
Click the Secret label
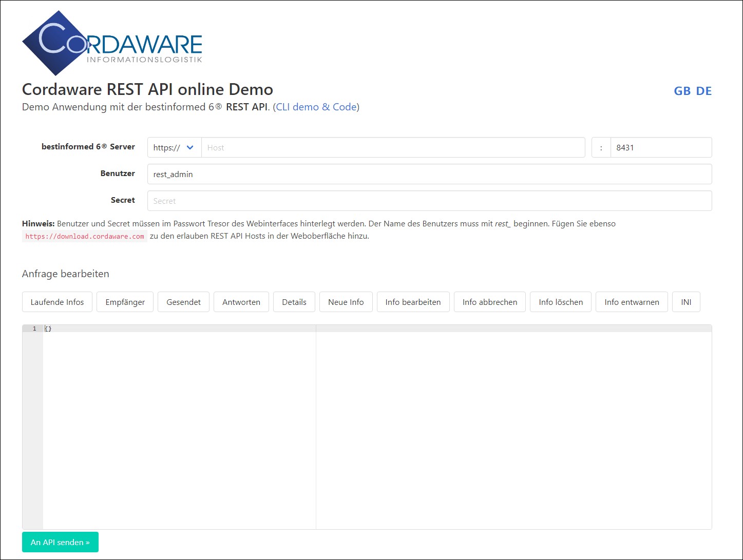click(x=123, y=200)
